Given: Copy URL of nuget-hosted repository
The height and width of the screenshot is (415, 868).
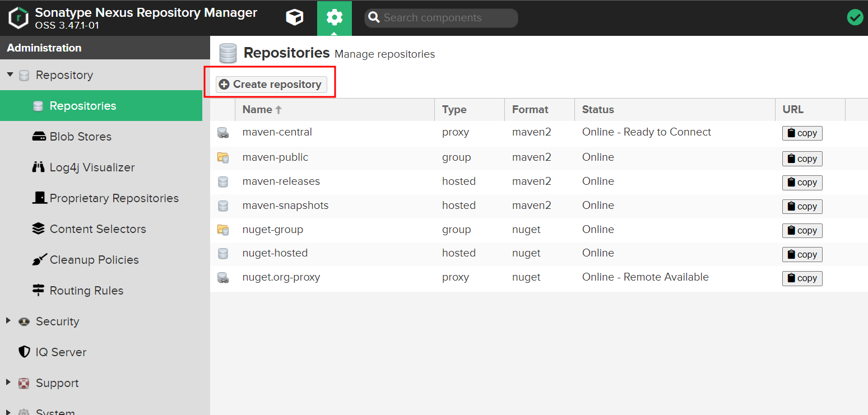Looking at the screenshot, I should pyautogui.click(x=802, y=254).
